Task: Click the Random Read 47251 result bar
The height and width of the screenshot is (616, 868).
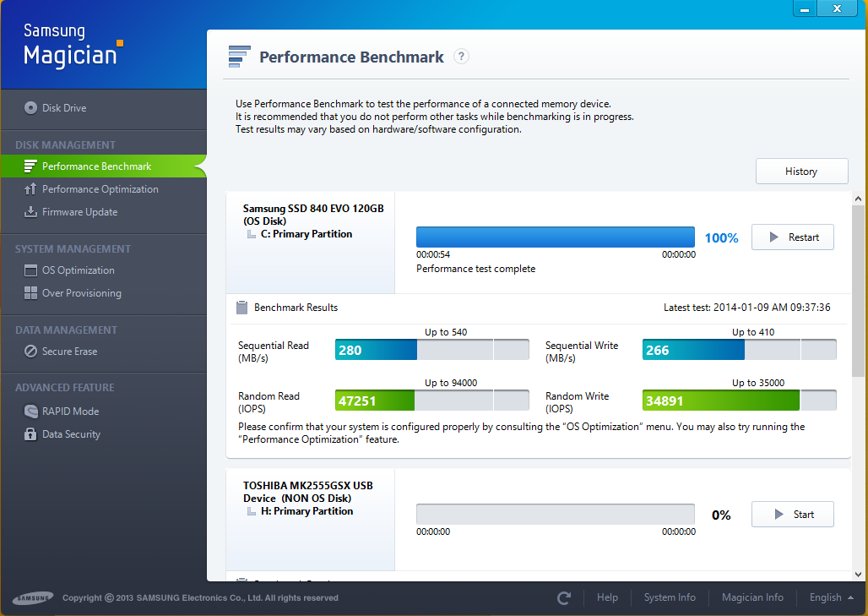Action: (431, 400)
